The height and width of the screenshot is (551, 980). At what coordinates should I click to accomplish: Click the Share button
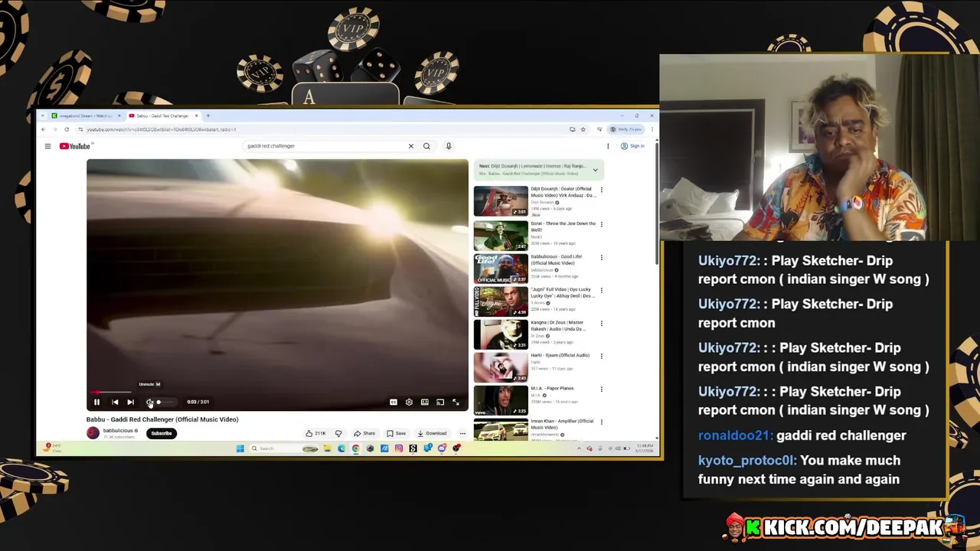coord(364,433)
